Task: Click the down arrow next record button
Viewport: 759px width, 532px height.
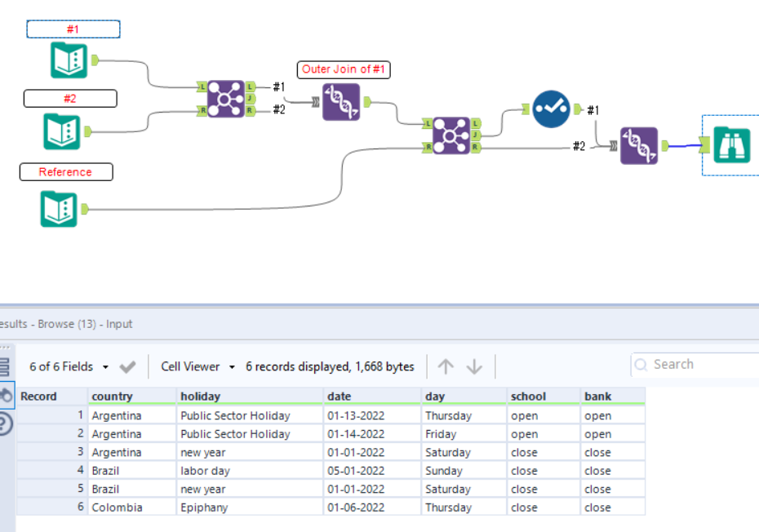Action: coord(474,366)
